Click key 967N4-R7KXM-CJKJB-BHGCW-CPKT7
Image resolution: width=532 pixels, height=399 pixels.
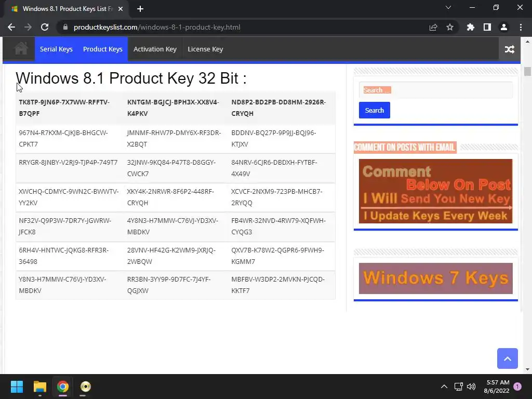click(x=63, y=138)
